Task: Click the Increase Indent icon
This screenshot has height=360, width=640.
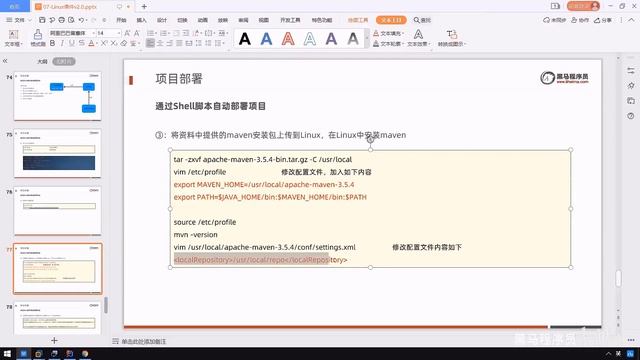Action: coord(186,33)
